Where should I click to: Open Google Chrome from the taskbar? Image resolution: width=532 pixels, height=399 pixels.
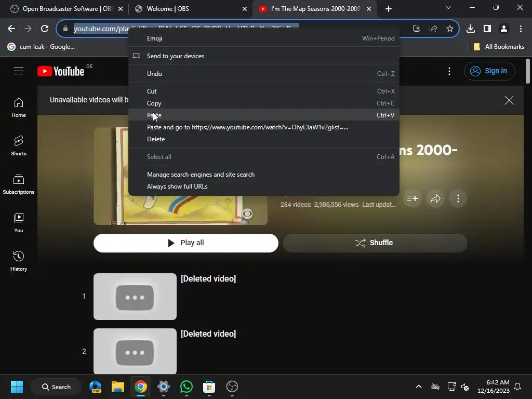tap(140, 387)
